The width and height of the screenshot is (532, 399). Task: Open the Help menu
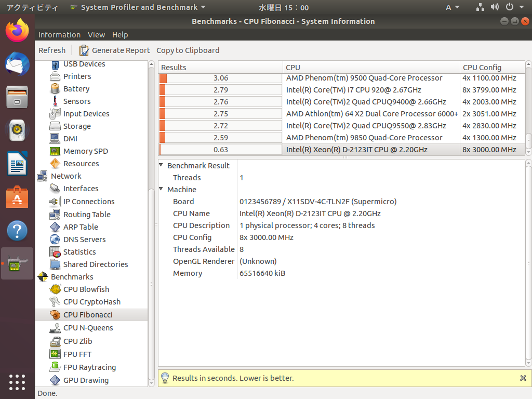(x=120, y=35)
